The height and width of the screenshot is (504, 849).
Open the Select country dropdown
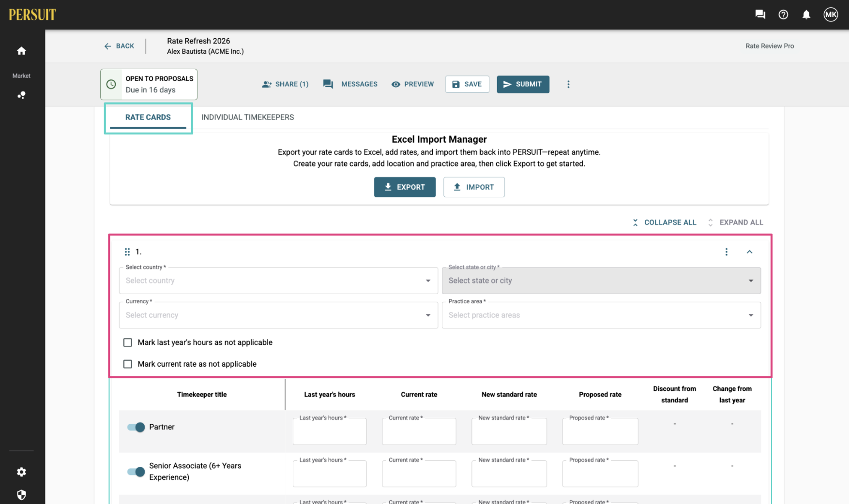[278, 281]
